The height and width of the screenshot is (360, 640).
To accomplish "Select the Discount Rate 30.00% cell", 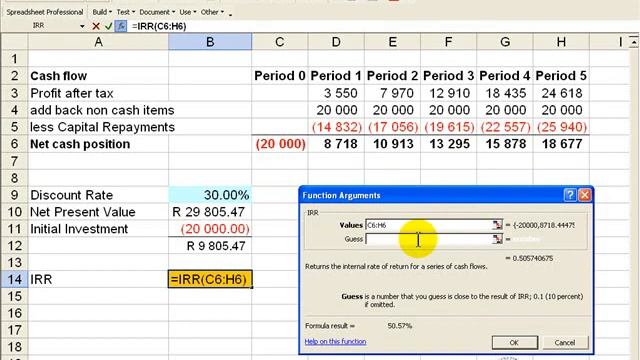I will click(210, 195).
